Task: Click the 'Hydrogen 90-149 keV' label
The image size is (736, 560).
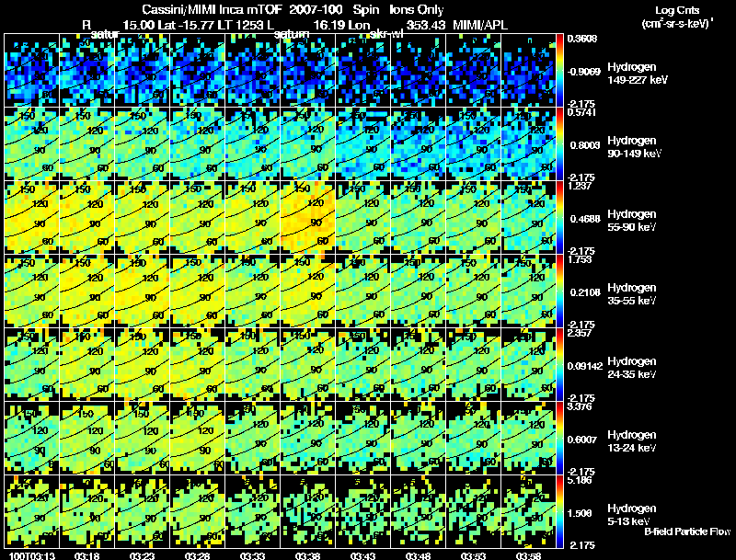Action: tap(634, 147)
